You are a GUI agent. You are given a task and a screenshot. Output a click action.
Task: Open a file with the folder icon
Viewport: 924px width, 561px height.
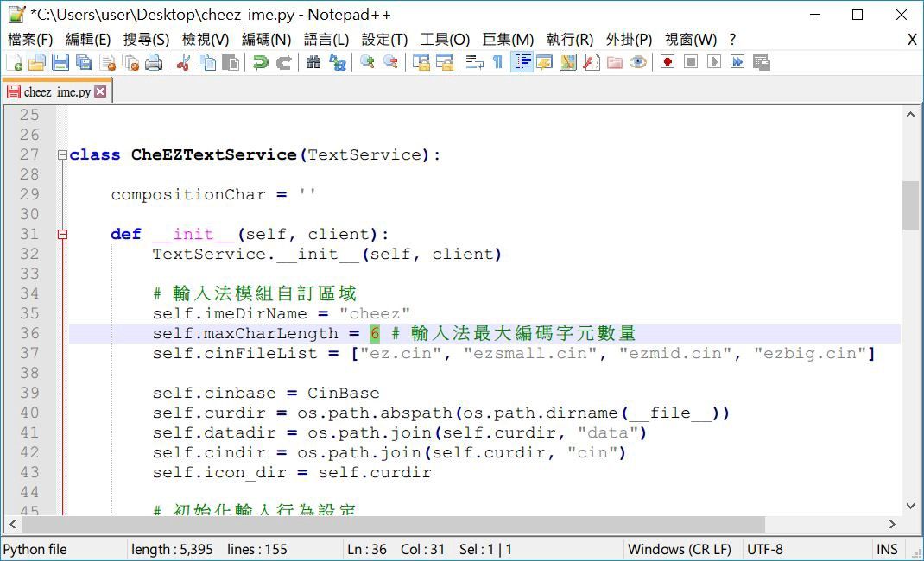point(37,62)
